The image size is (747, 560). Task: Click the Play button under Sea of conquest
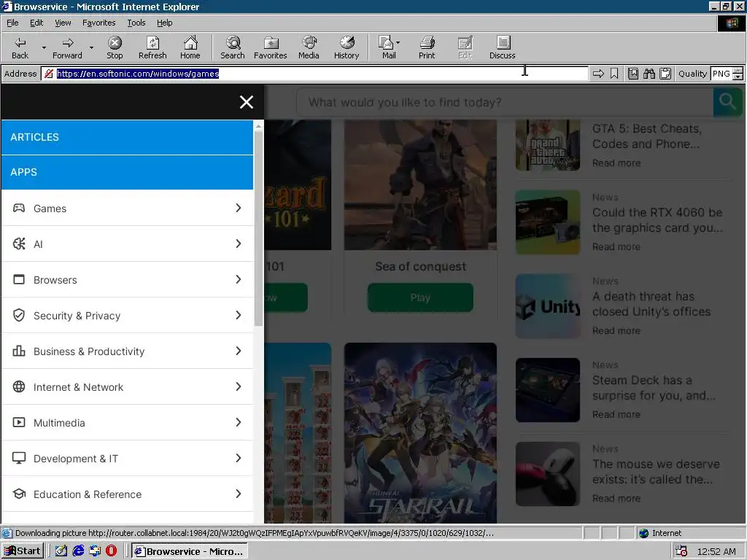click(420, 297)
